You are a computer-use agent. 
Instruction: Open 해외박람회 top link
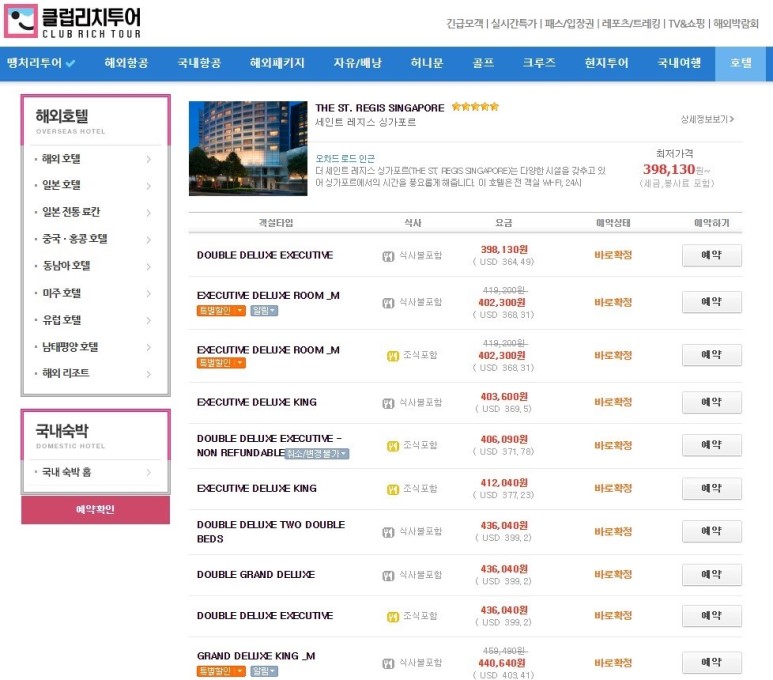pyautogui.click(x=736, y=24)
